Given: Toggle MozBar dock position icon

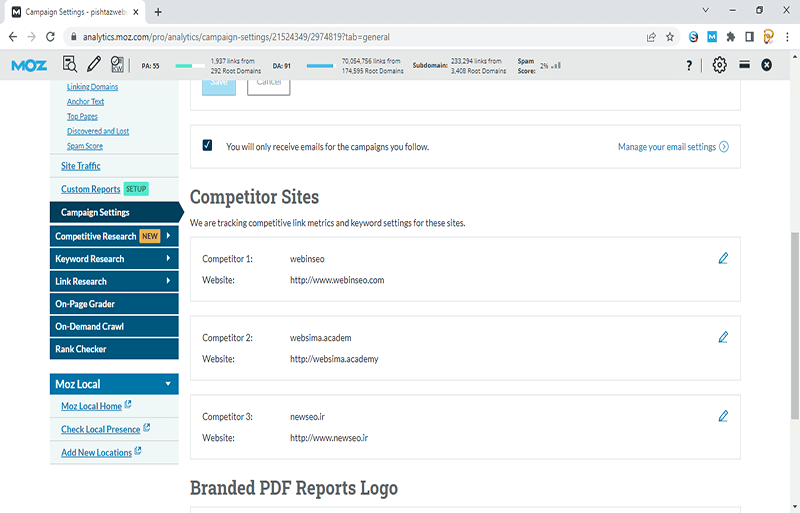Looking at the screenshot, I should tap(744, 65).
